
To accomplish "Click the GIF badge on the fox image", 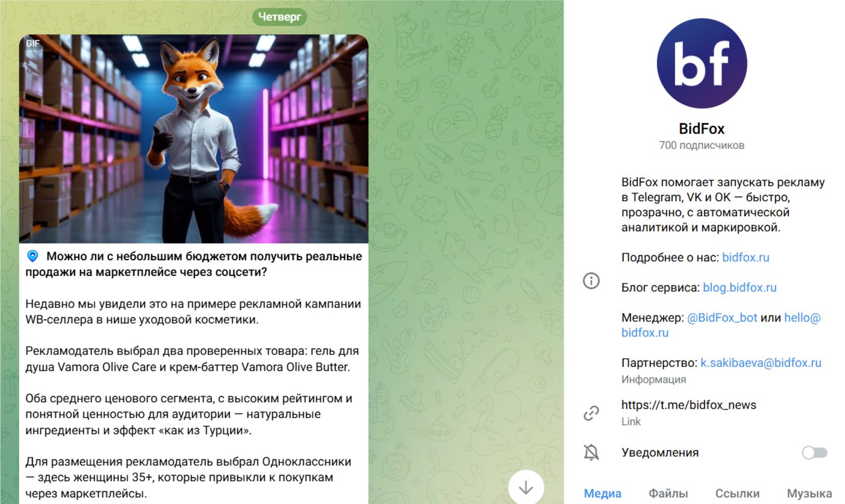I will click(33, 43).
